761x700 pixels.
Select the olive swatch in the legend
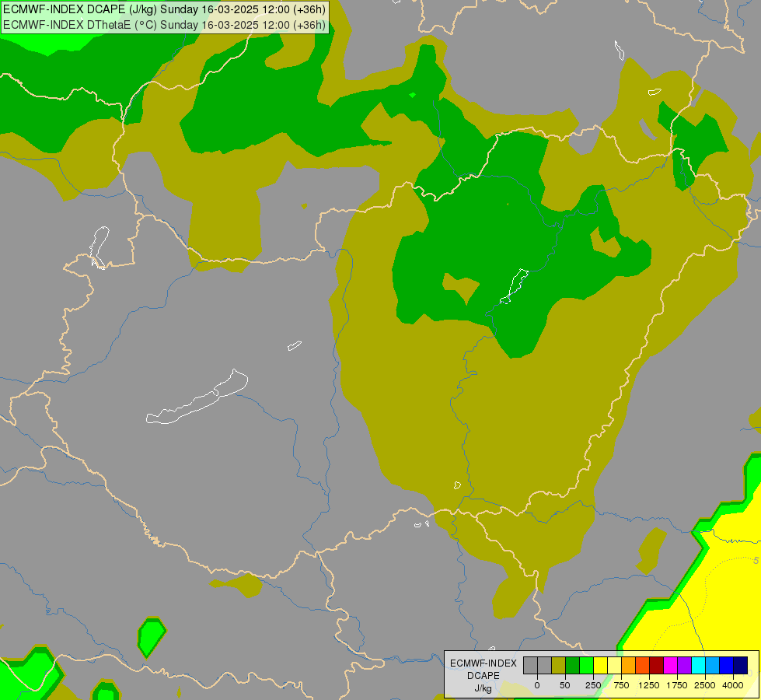pos(559,666)
